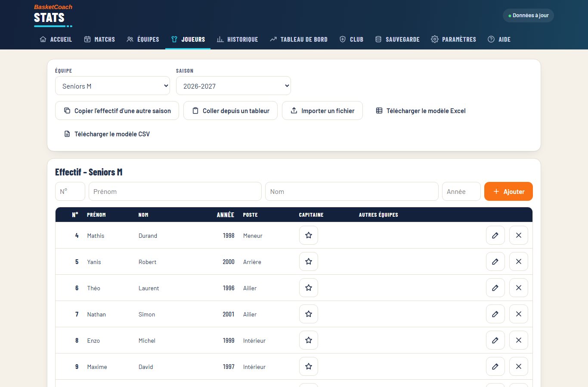
Task: Click the edit pencil for Enzo Michel
Action: tap(495, 340)
